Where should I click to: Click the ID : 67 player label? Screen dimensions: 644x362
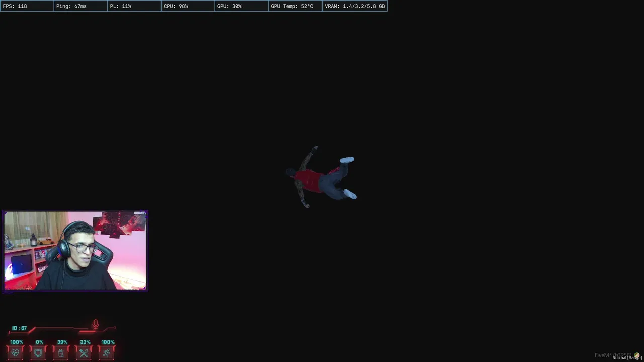tap(19, 328)
